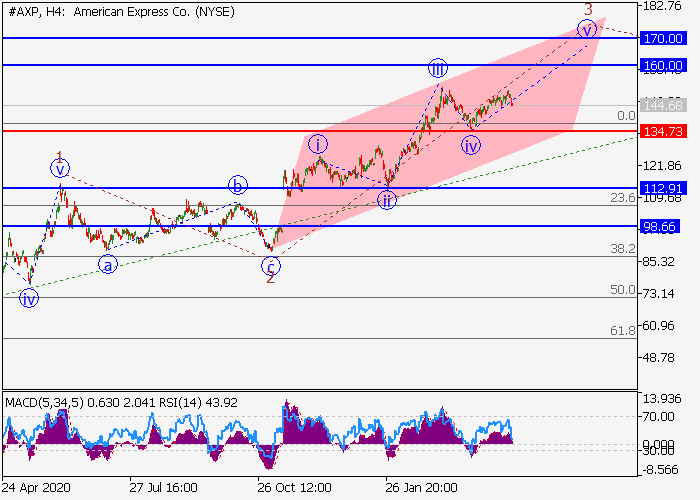Select the 0.0 Fibonacci level label
This screenshot has height=500, width=700.
(x=626, y=116)
